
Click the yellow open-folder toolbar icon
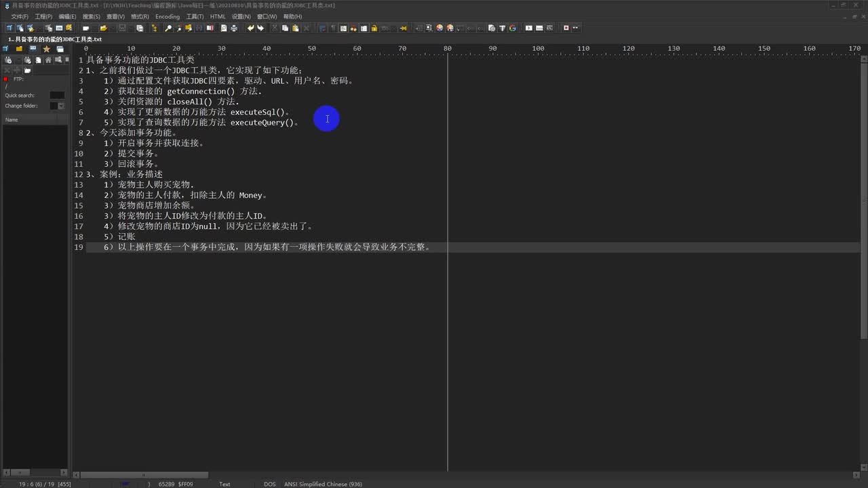point(103,28)
